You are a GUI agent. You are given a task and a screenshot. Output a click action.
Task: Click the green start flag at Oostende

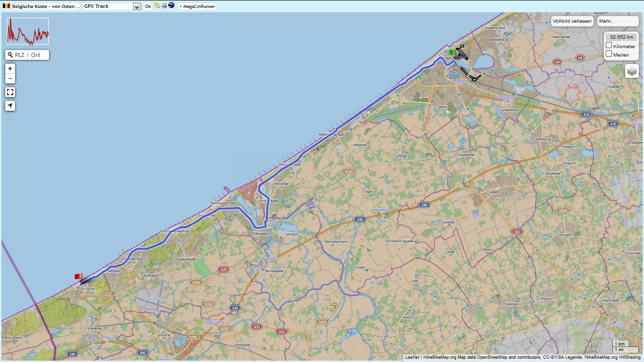pos(451,52)
